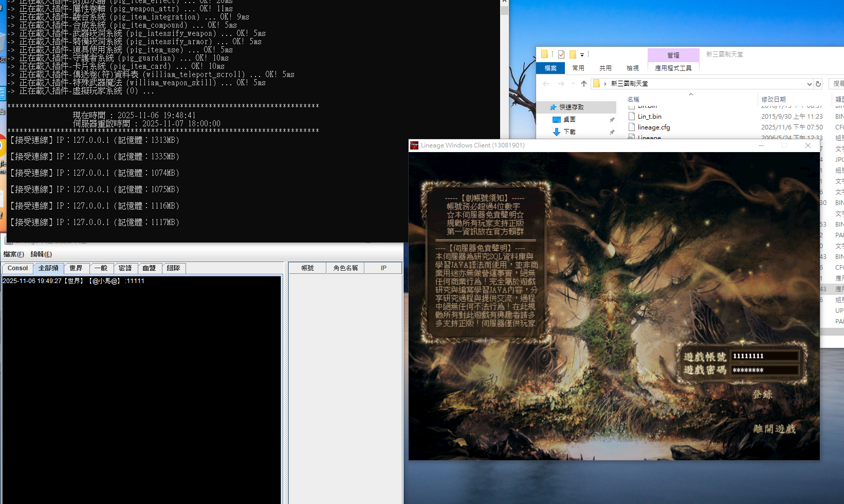This screenshot has height=504, width=844.
Task: Open the 共用 ribbon tab
Action: coord(606,68)
